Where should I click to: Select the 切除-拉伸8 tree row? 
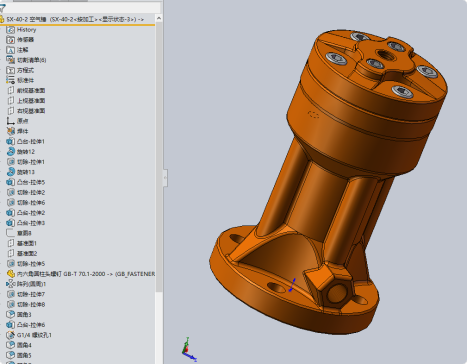(x=26, y=304)
